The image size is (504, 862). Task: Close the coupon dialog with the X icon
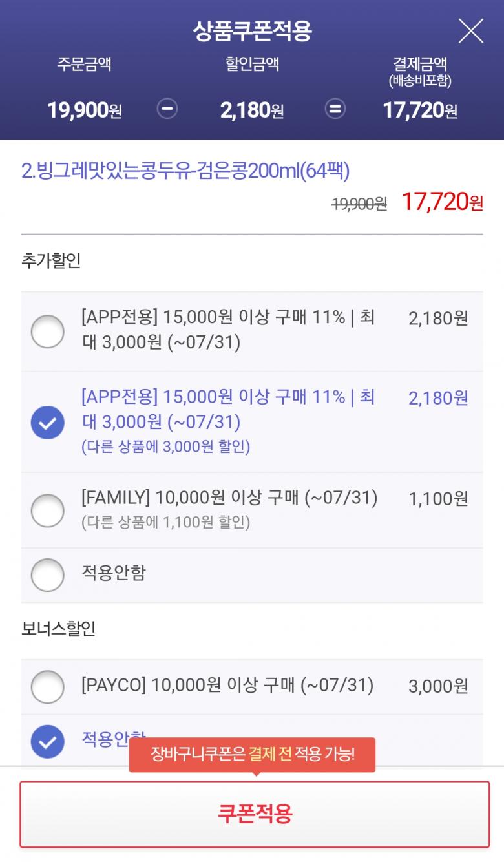(470, 31)
